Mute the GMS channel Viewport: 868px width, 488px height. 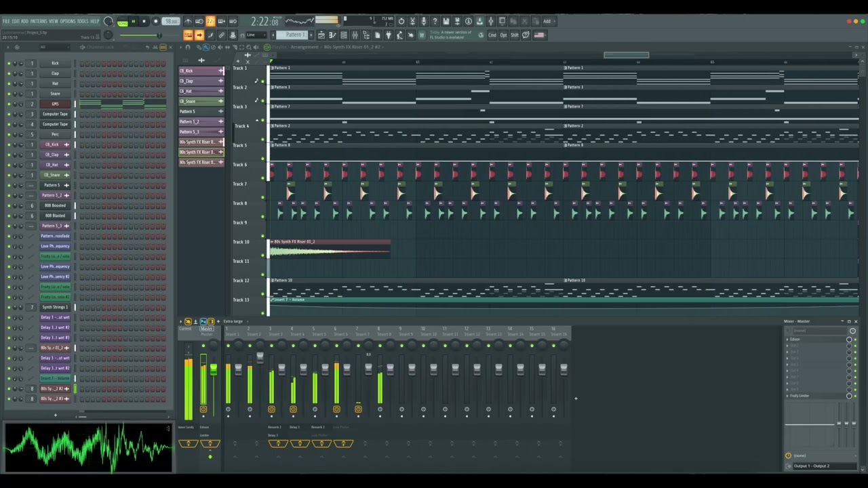(9, 104)
